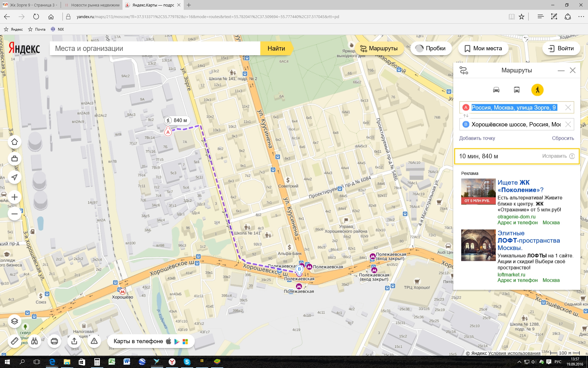The height and width of the screenshot is (368, 588).
Task: Zoom in with the plus button
Action: point(14,197)
